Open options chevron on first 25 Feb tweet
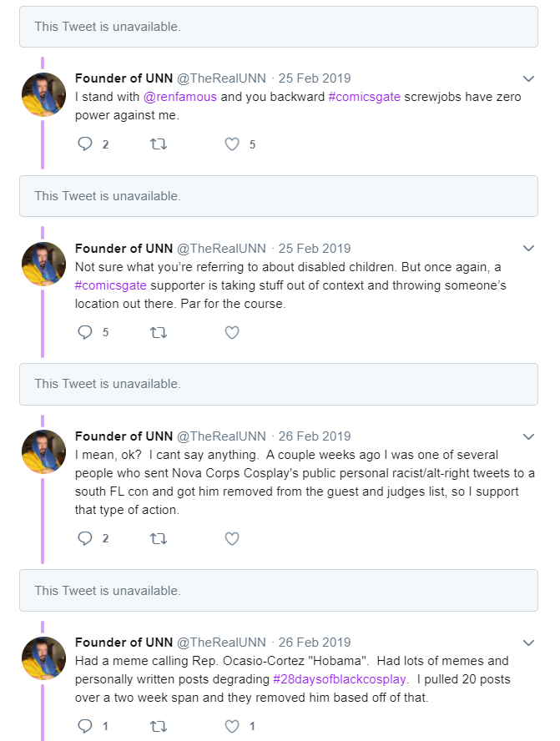 click(528, 78)
